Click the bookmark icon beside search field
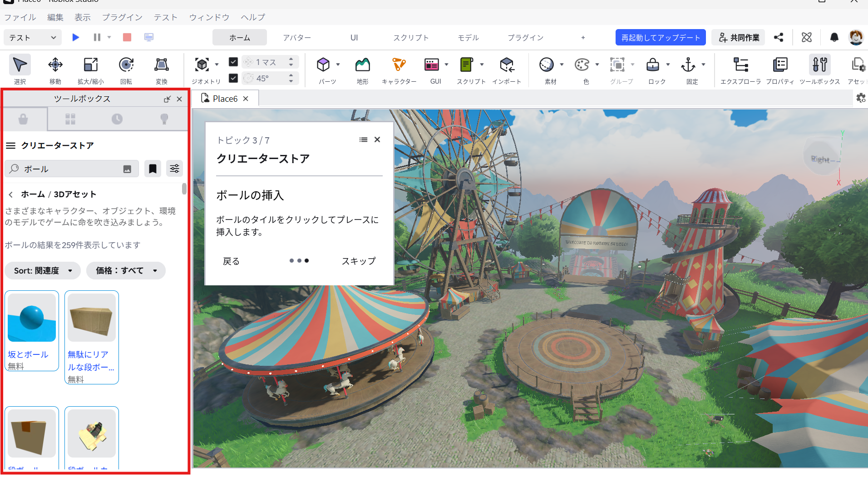Screen dimensions: 868x488 [153, 169]
